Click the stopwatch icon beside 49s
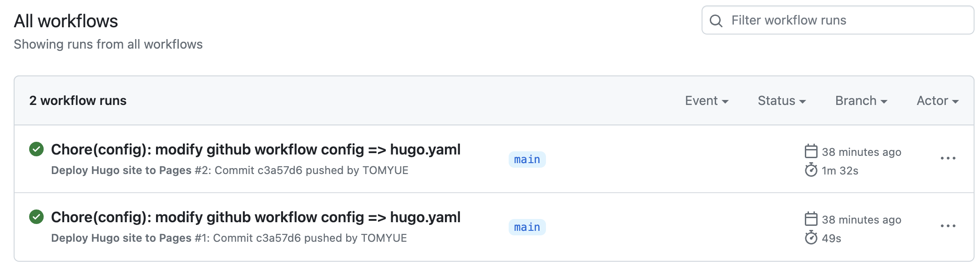 pos(811,238)
